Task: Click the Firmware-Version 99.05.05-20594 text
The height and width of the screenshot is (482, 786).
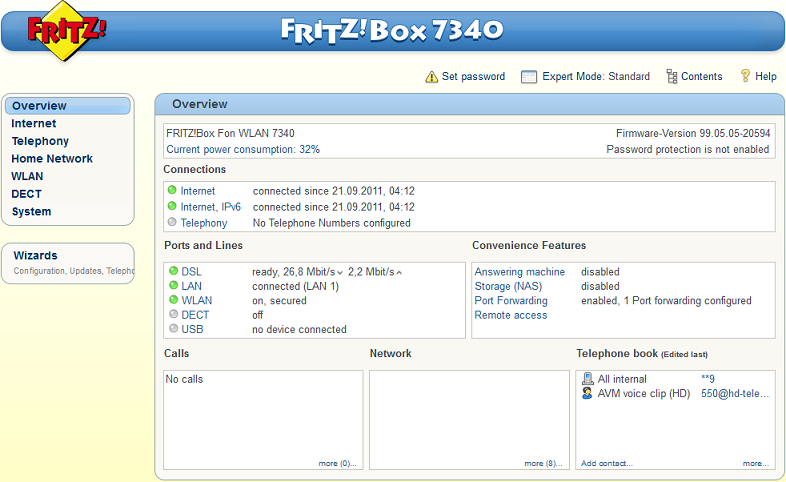Action: (693, 133)
